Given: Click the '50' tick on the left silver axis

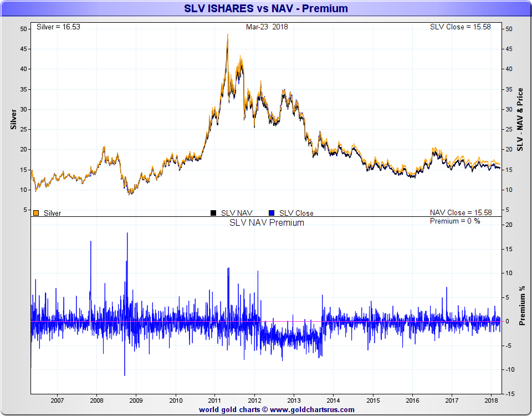Looking at the screenshot, I should coord(23,29).
